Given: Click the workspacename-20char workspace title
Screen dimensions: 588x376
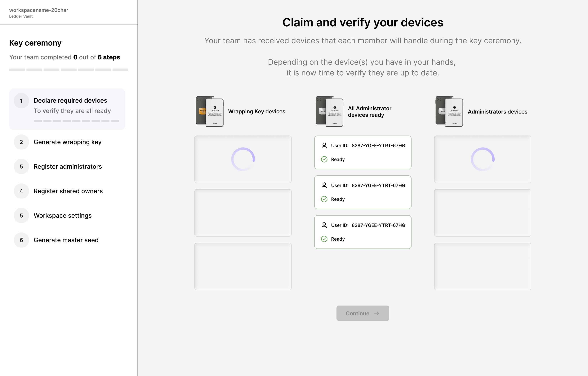Looking at the screenshot, I should click(39, 10).
